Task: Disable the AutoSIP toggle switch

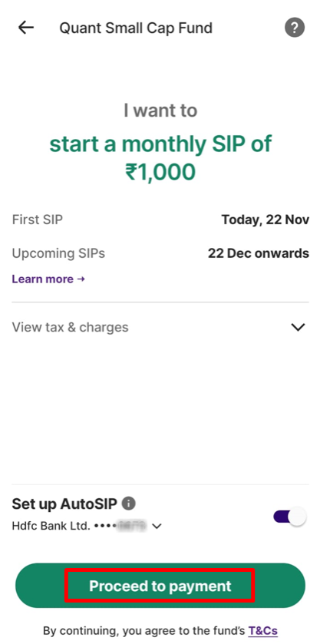Action: 290,517
